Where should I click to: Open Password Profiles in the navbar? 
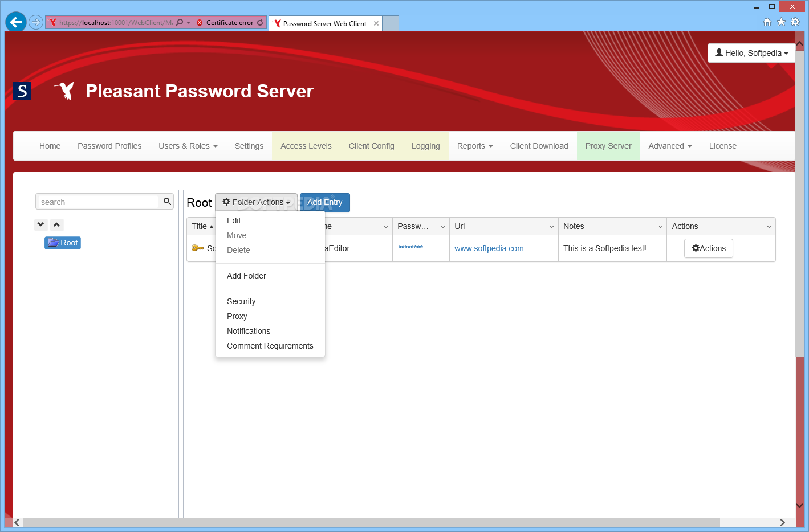[109, 146]
